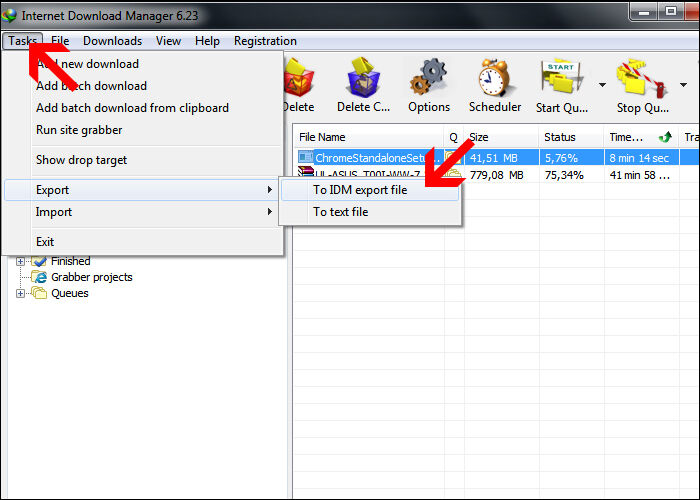Click the Grabber projects icon
Screen dimensions: 700x500
[39, 277]
